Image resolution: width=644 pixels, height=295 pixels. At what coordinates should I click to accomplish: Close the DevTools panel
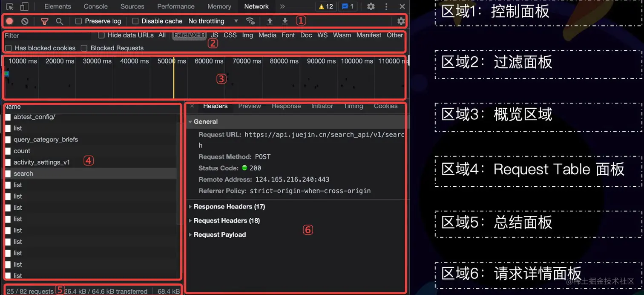click(x=402, y=6)
